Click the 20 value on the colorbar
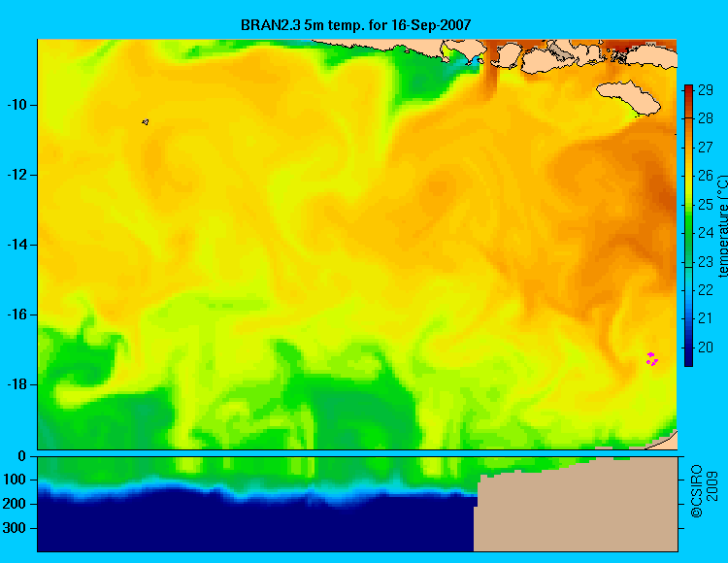Viewport: 728px width, 563px height. point(706,348)
